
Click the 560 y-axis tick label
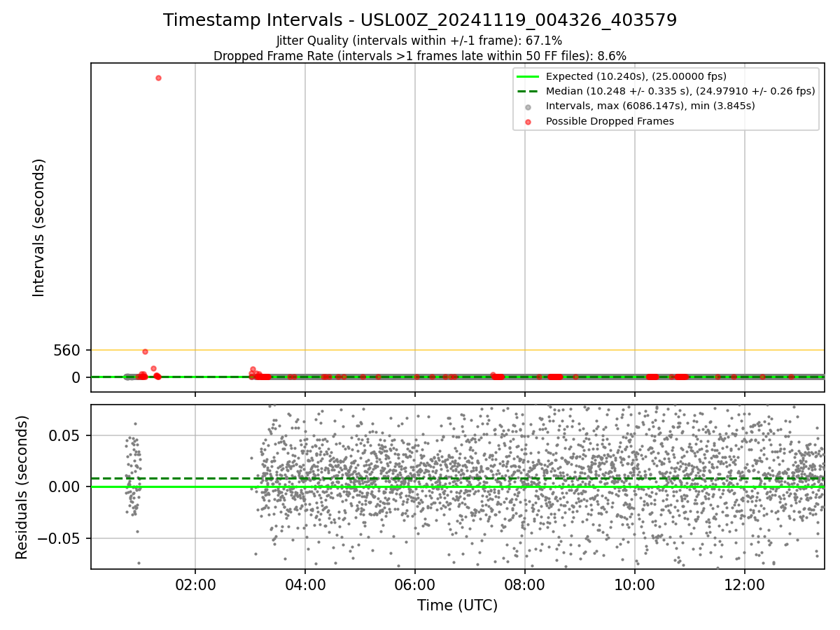(x=67, y=350)
